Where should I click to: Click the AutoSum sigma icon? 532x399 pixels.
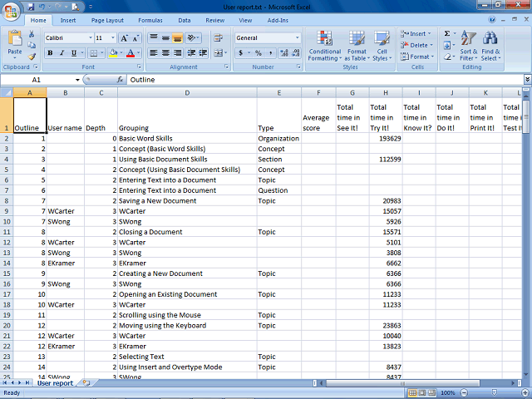[x=447, y=33]
